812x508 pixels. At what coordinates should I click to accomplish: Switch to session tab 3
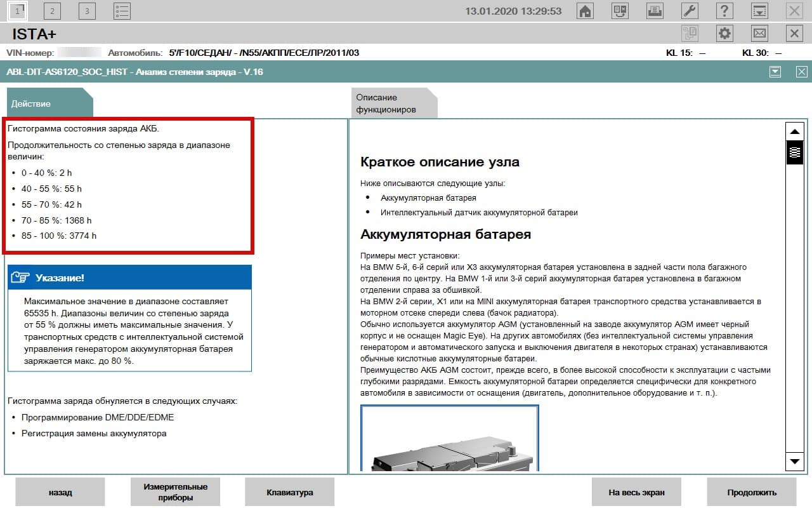coord(87,10)
